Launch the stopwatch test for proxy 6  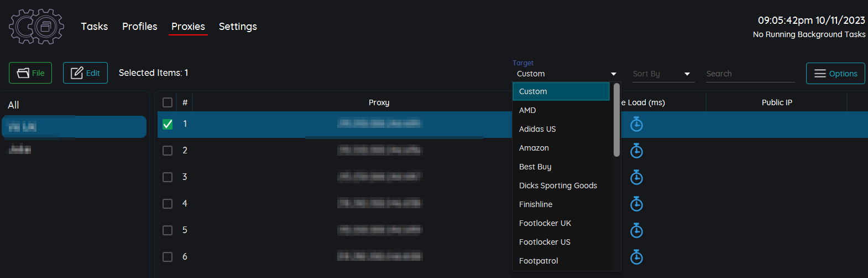point(637,257)
